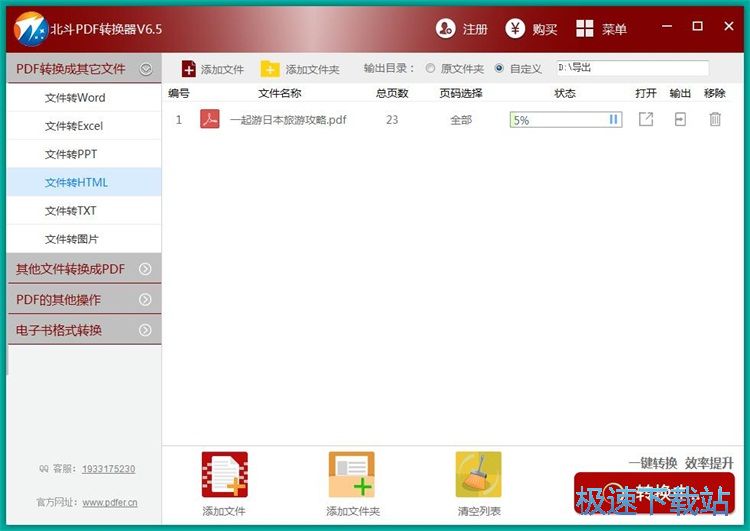The image size is (750, 531).
Task: Select 文件转Excel conversion option
Action: (84, 126)
